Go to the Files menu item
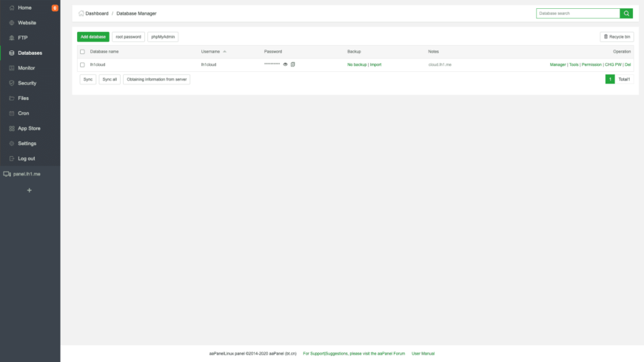This screenshot has width=644, height=362. point(24,98)
